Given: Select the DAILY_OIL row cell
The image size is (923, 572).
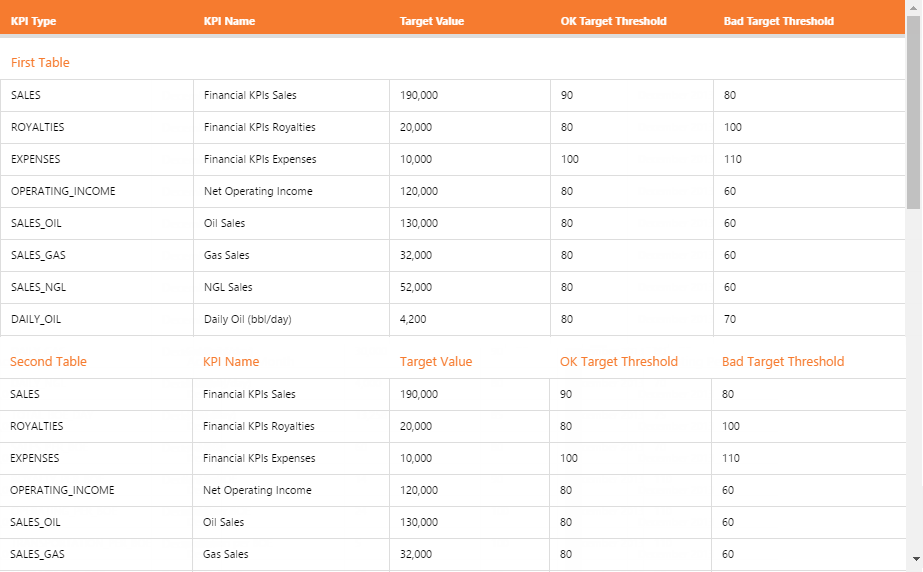Looking at the screenshot, I should [x=36, y=320].
